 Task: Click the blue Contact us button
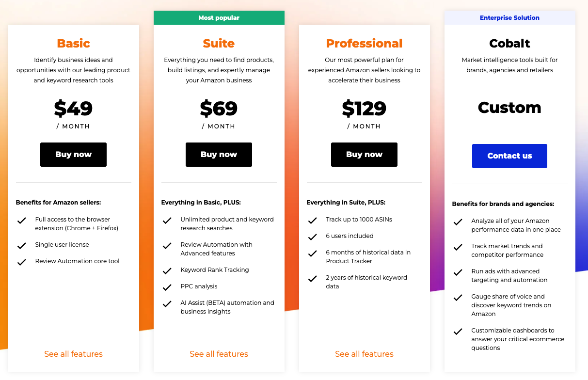(x=509, y=156)
